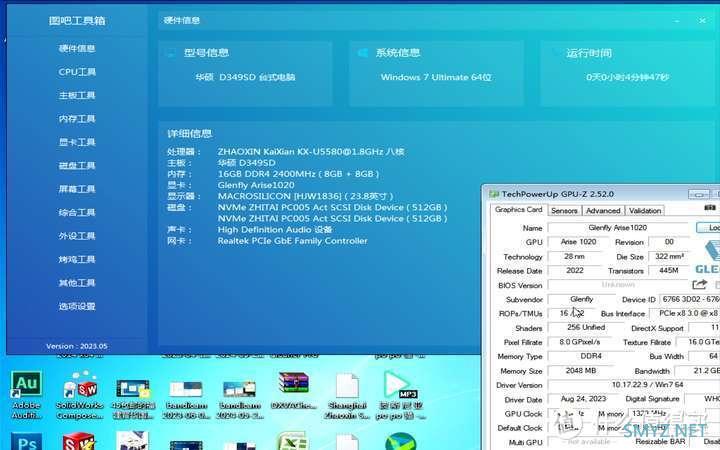Image resolution: width=720 pixels, height=450 pixels.
Task: Click Realtek PCIe GbE Family Controller text
Action: (x=292, y=241)
